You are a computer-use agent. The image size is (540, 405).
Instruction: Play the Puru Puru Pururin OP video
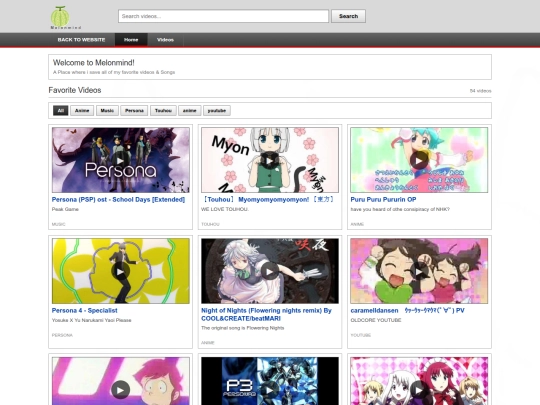[419, 160]
